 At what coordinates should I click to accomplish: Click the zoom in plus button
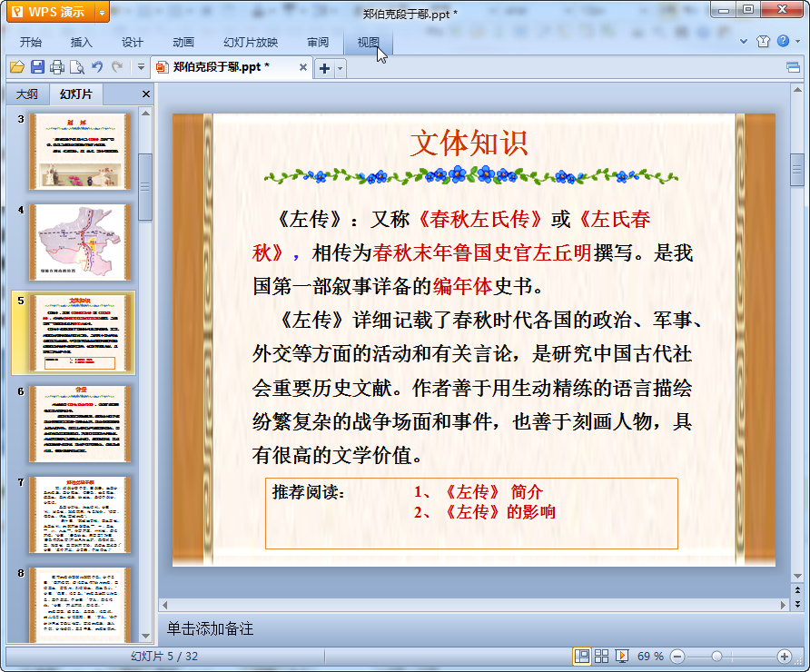coord(785,657)
